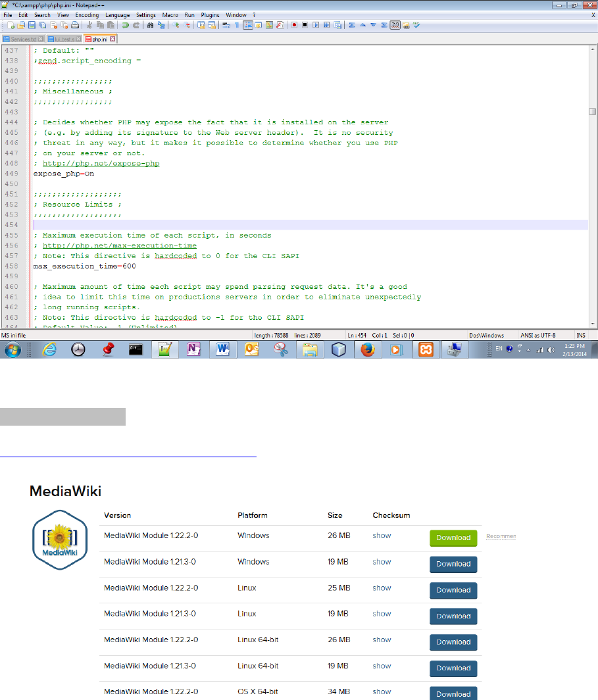The height and width of the screenshot is (700, 598).
Task: Open the http://php.net/expose-php link
Action: point(101,163)
